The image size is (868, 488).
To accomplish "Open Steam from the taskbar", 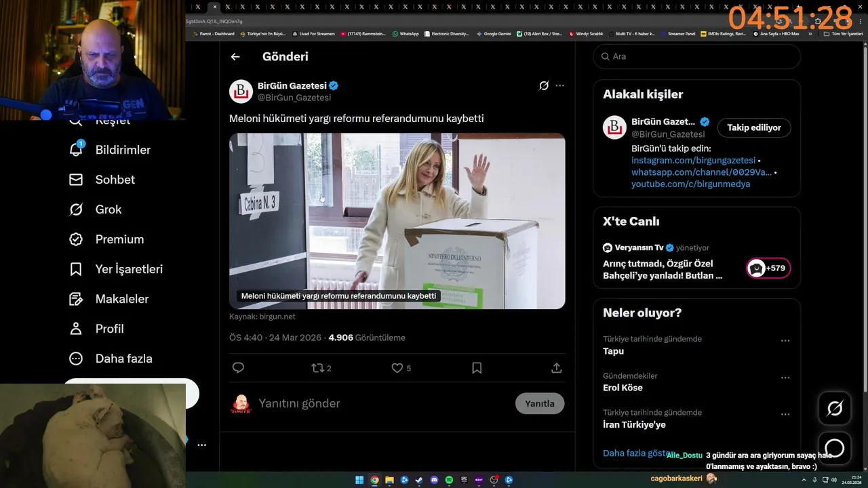I will point(419,480).
